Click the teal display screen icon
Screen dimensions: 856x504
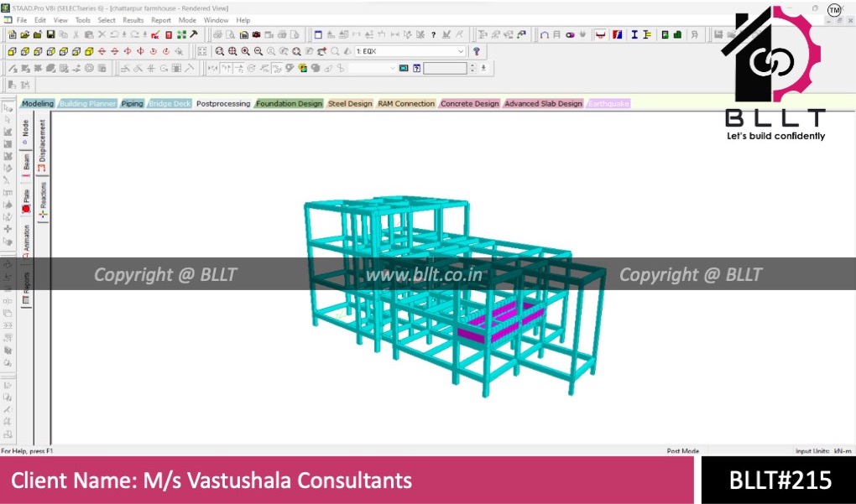pyautogui.click(x=404, y=68)
